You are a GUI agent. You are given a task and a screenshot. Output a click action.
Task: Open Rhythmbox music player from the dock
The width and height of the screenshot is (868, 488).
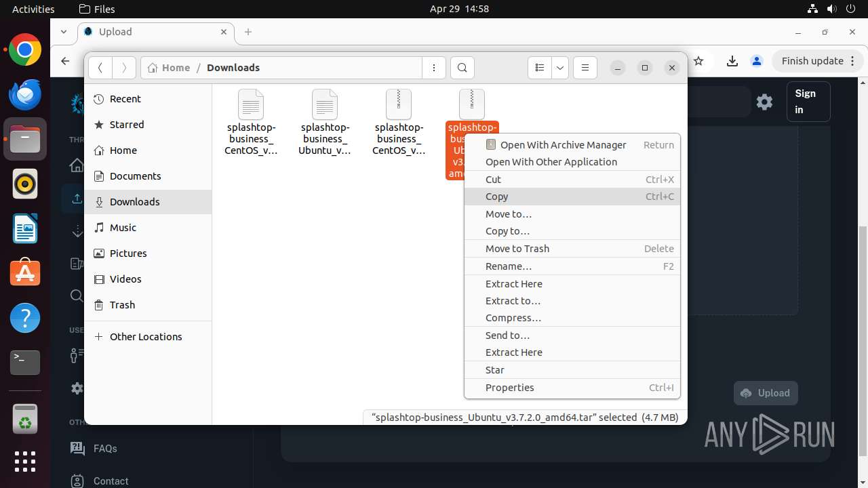[25, 184]
